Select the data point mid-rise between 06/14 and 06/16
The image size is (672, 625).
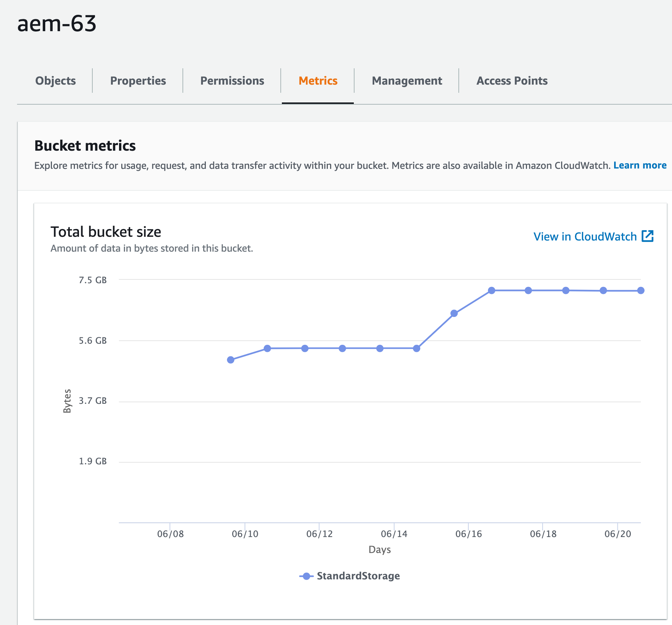454,314
